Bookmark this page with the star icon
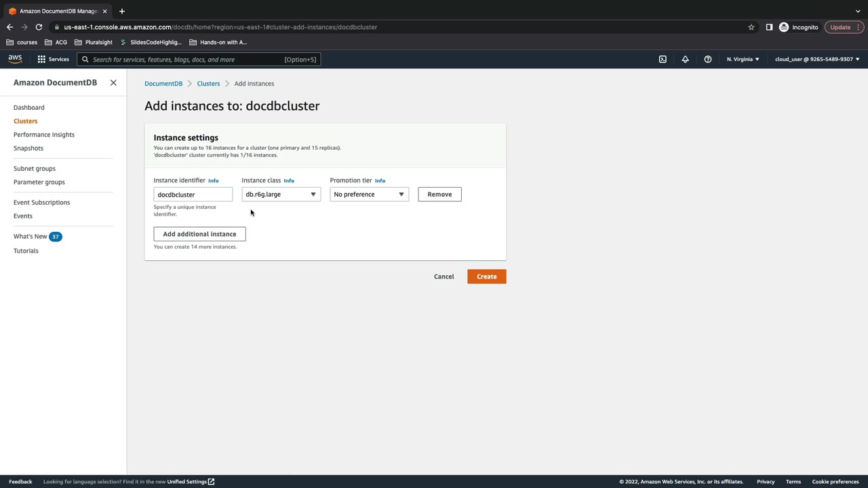Image resolution: width=868 pixels, height=488 pixels. coord(751,27)
